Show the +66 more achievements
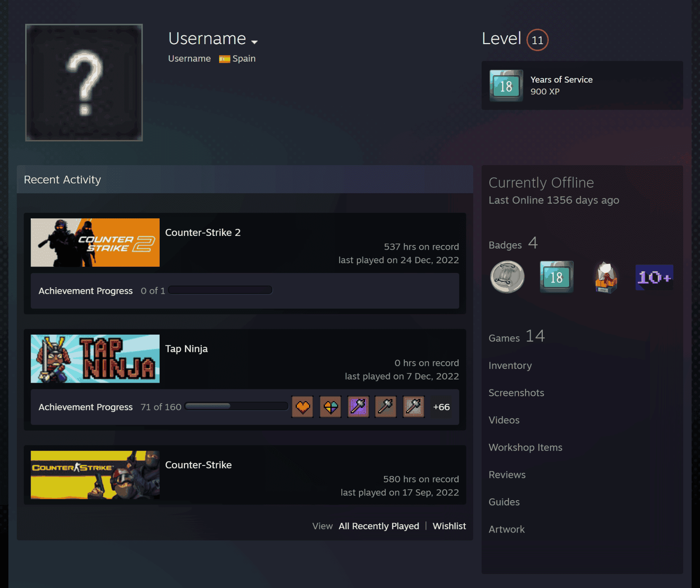 point(441,407)
